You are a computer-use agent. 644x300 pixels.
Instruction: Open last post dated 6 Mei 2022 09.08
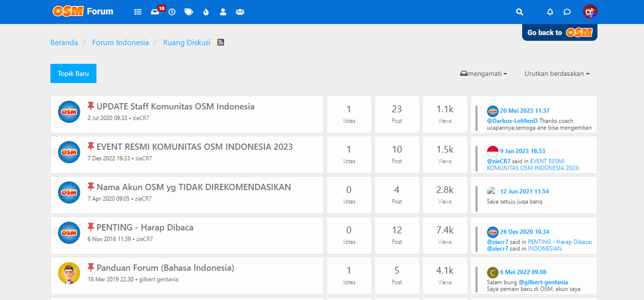tap(523, 272)
